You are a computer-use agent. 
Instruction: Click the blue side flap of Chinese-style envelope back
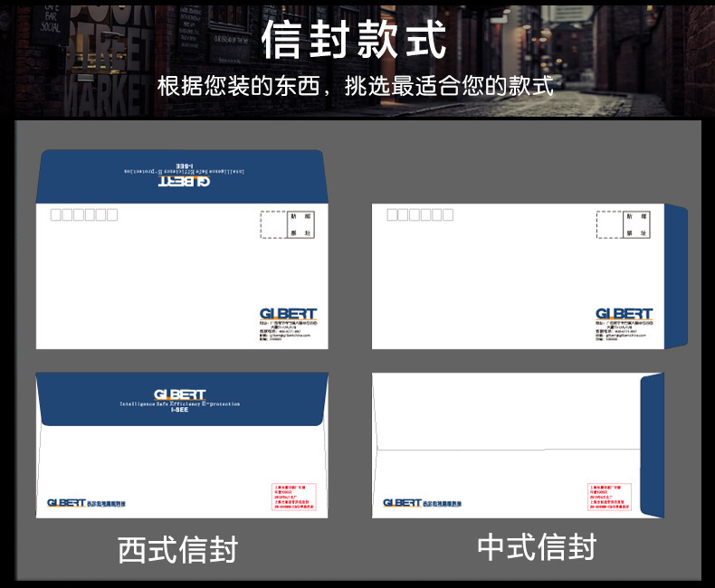pos(653,445)
